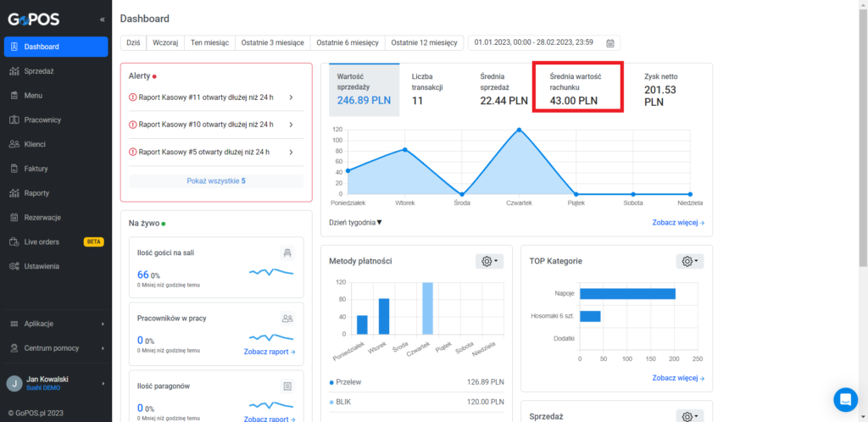The height and width of the screenshot is (422, 868).
Task: Open the calendar icon in date range field
Action: coord(610,42)
